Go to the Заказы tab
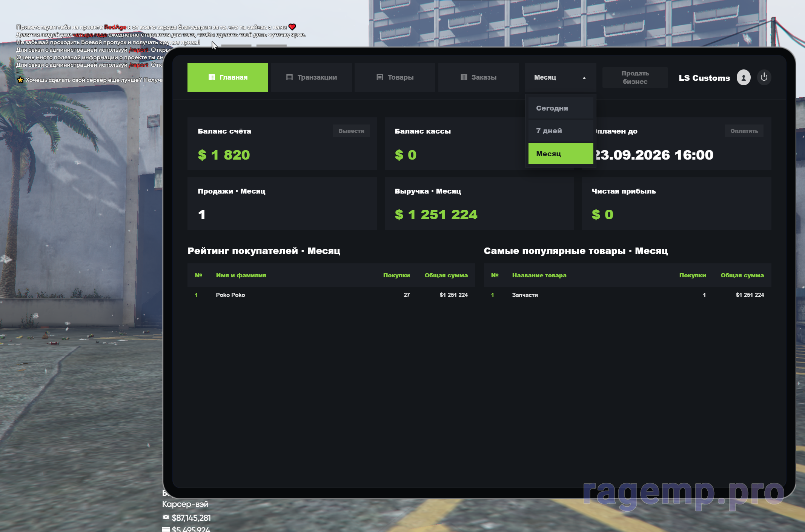 [x=478, y=77]
